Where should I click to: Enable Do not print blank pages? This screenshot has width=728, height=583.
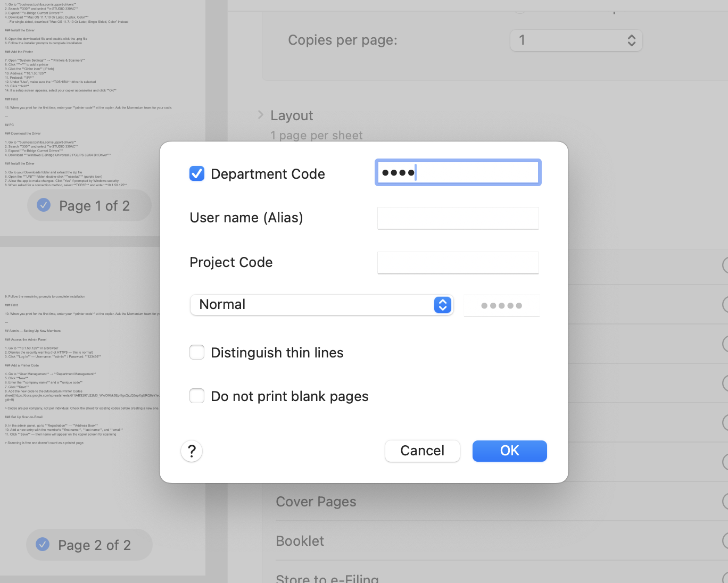tap(197, 396)
